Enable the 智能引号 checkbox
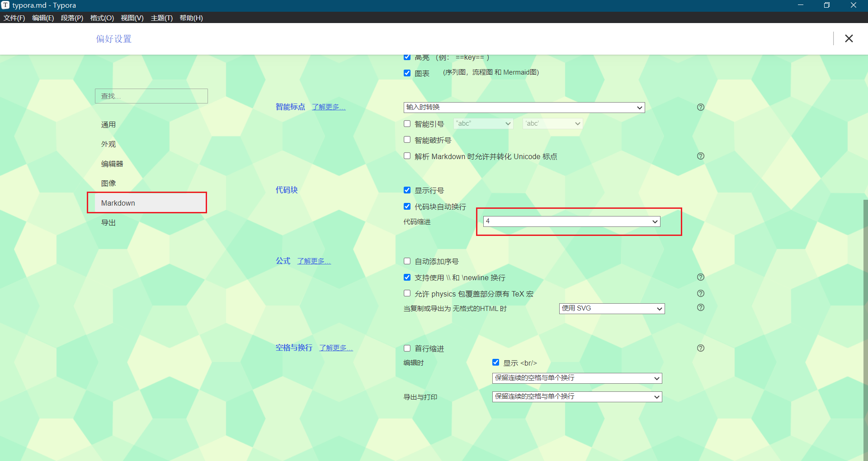868x461 pixels. click(x=407, y=123)
